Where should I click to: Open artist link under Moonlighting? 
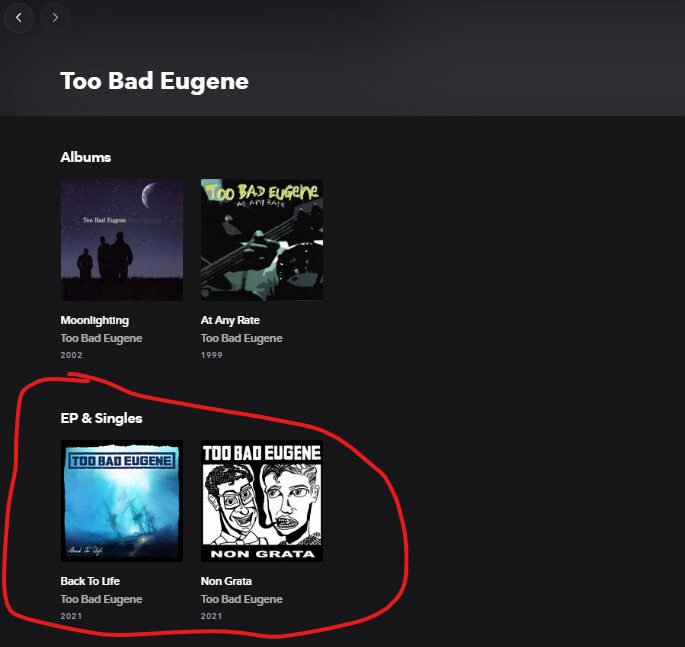101,338
